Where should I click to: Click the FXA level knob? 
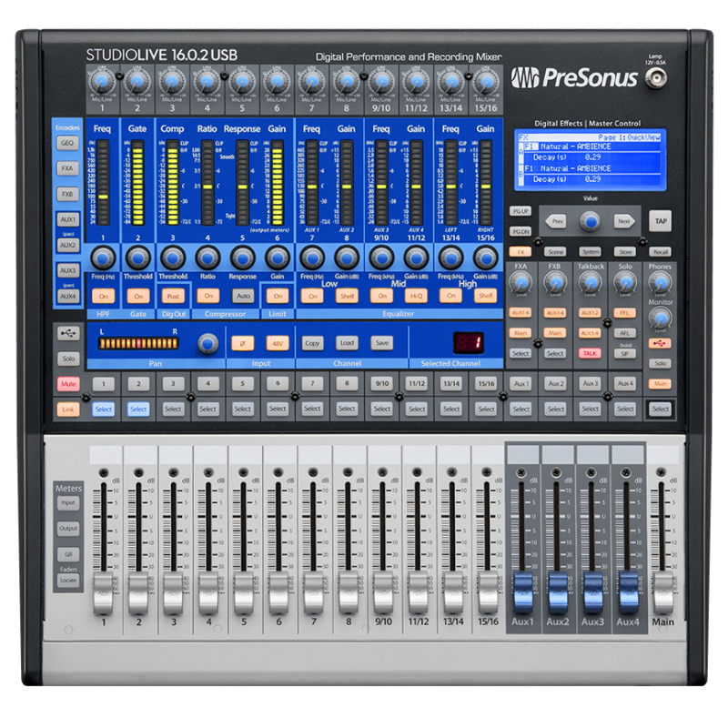[521, 282]
